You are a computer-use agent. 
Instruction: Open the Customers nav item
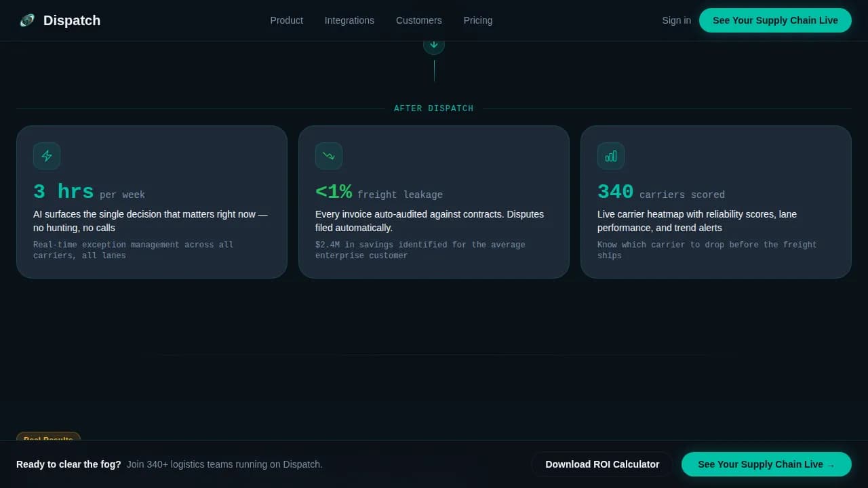[x=418, y=20]
